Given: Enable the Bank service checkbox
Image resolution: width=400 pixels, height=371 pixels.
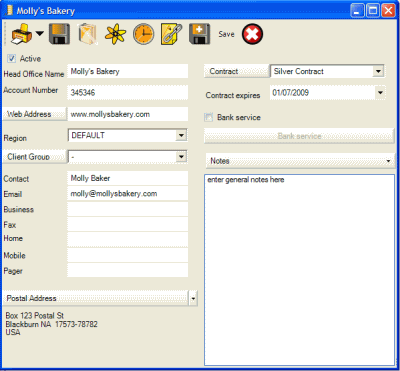Looking at the screenshot, I should point(208,117).
